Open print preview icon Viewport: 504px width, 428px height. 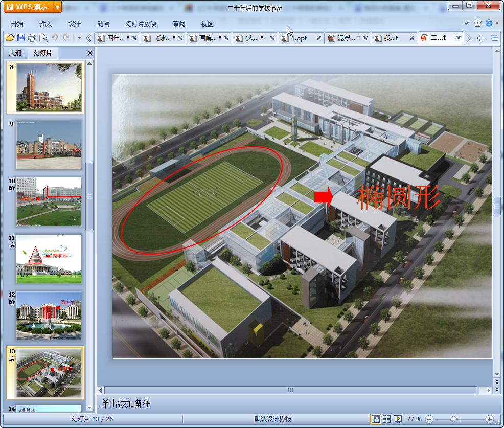[x=43, y=38]
